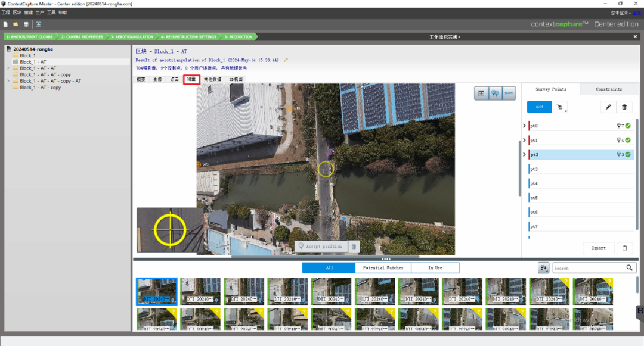Open the 3D视图 tab
Image resolution: width=644 pixels, height=346 pixels.
point(236,79)
